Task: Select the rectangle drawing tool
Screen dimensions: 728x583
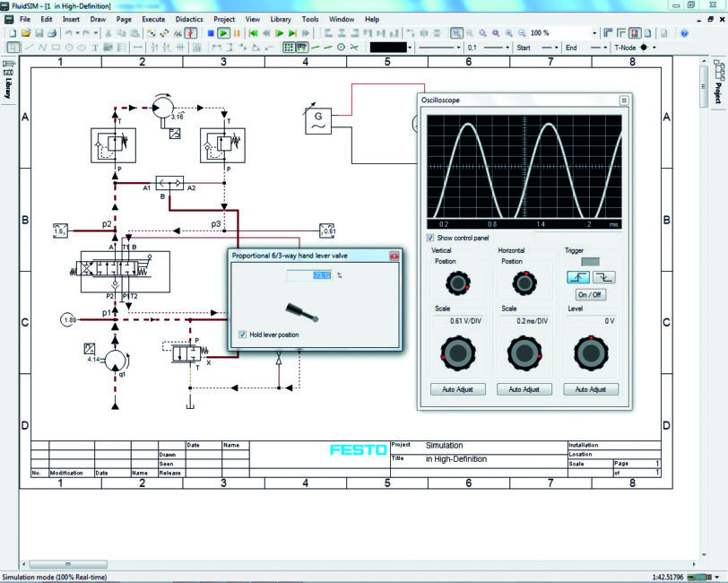Action: [56, 48]
